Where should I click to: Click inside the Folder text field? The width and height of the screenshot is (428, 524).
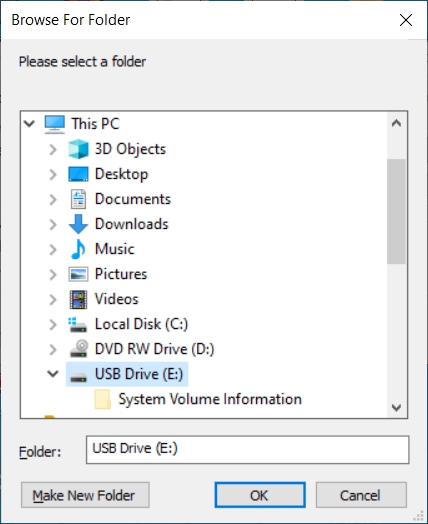point(247,449)
